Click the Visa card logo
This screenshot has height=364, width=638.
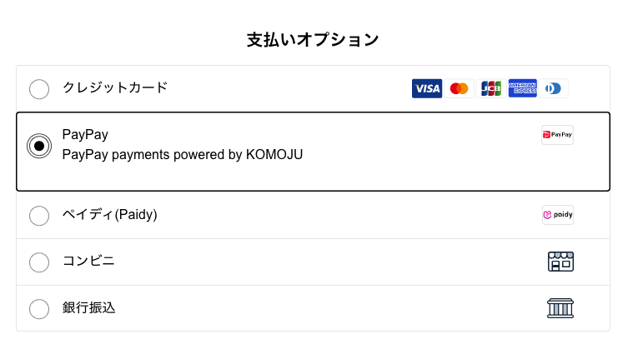(427, 88)
